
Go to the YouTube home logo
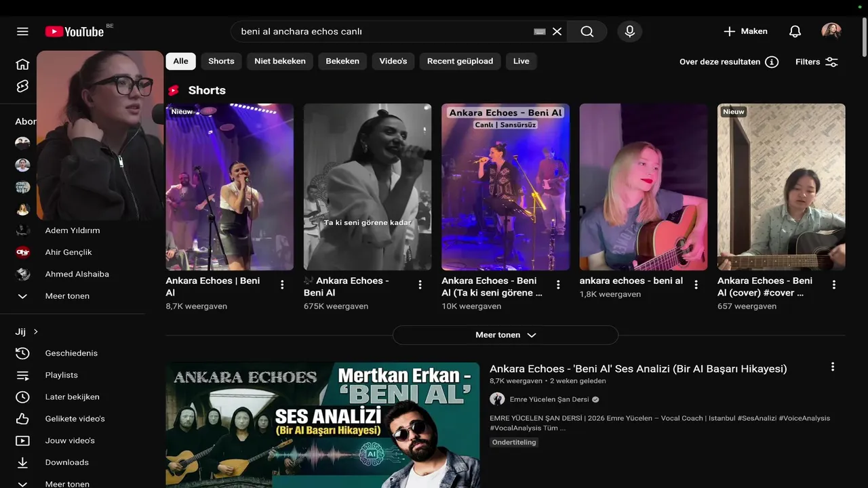click(x=75, y=31)
